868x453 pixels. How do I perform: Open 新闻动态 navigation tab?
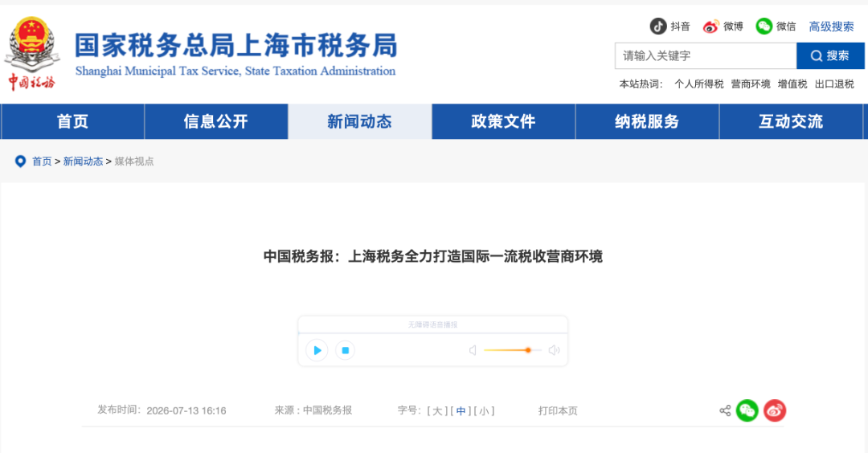360,122
